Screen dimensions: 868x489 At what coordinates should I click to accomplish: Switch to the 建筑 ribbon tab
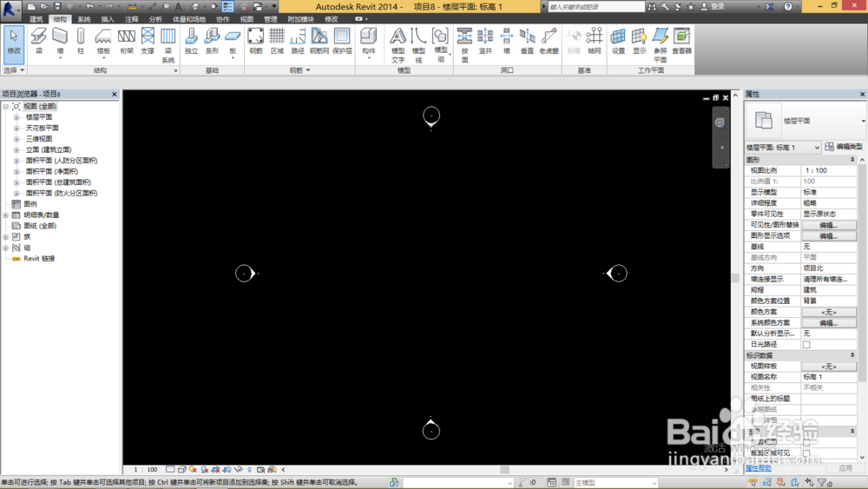click(x=36, y=19)
